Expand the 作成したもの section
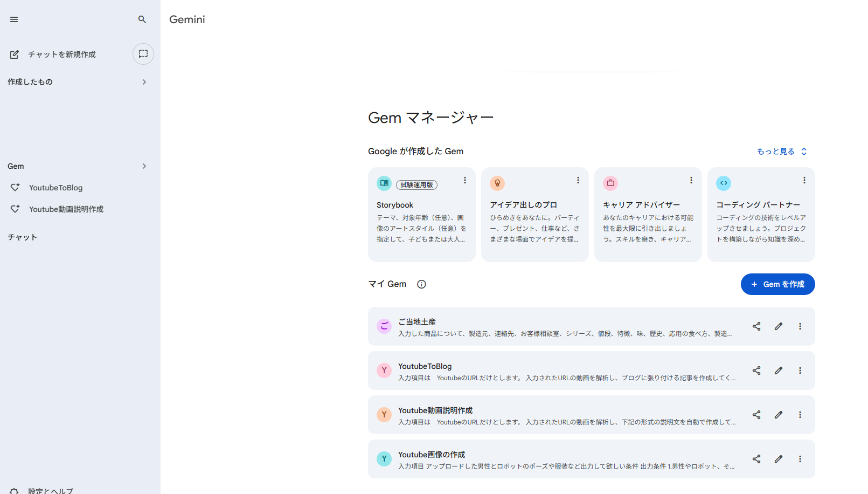868x494 pixels. point(144,82)
